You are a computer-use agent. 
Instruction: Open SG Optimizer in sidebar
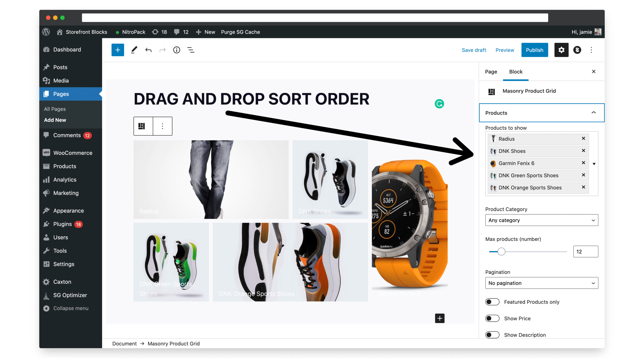70,295
